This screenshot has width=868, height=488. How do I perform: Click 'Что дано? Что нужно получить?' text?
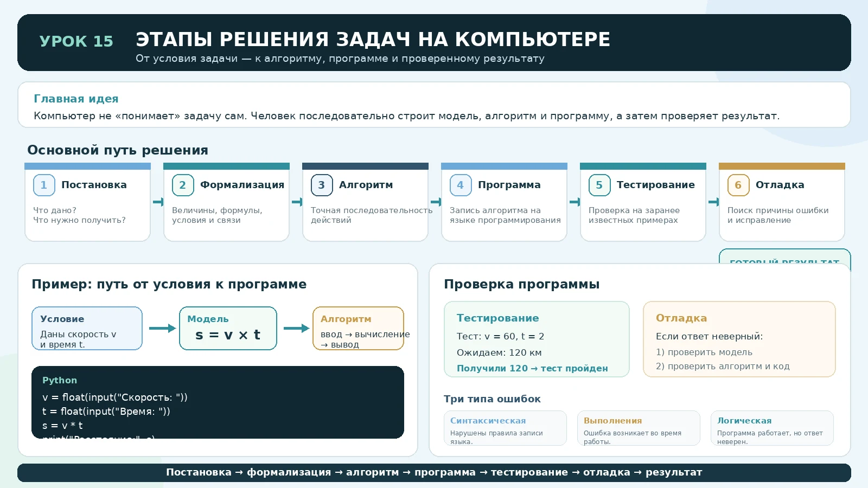coord(79,215)
